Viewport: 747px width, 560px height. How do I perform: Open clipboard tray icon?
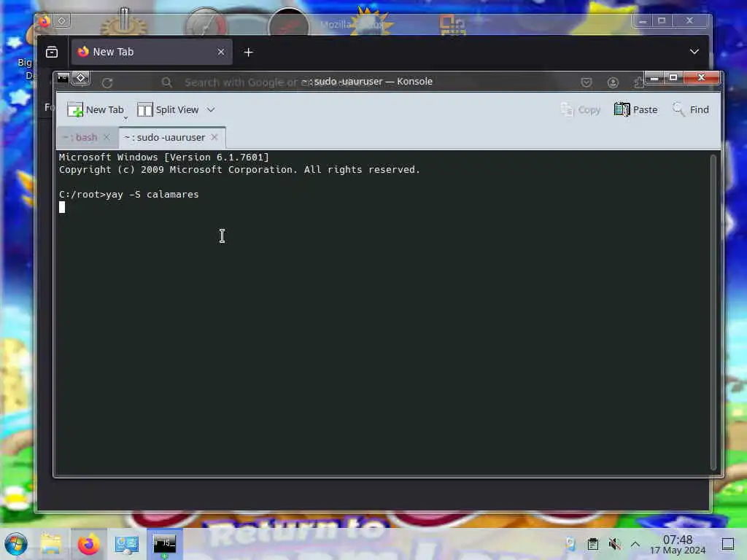[x=592, y=544]
